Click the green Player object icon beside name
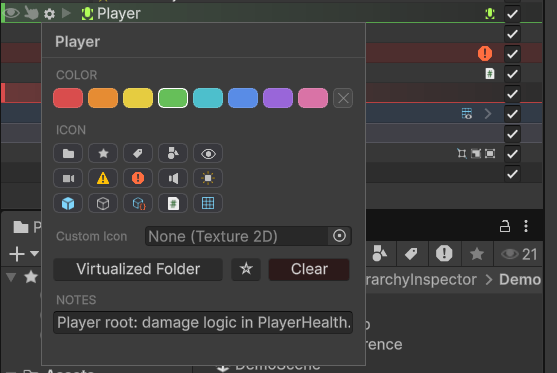The image size is (557, 373). click(x=87, y=14)
